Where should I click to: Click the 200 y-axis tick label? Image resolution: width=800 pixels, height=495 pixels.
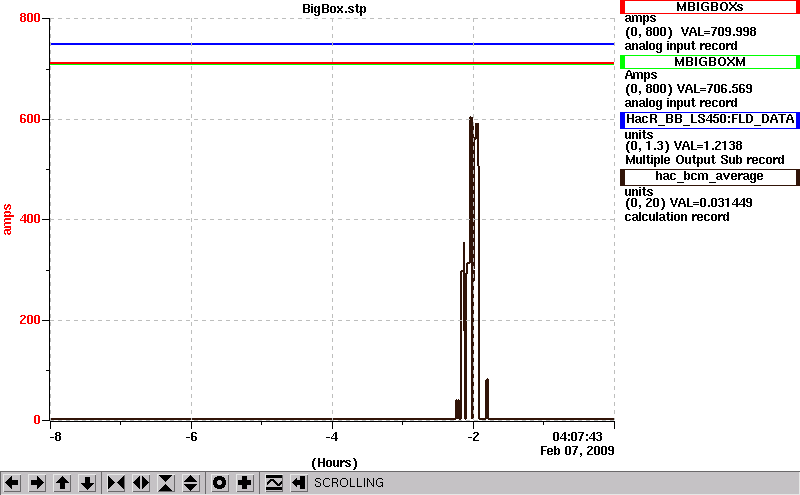[30, 320]
